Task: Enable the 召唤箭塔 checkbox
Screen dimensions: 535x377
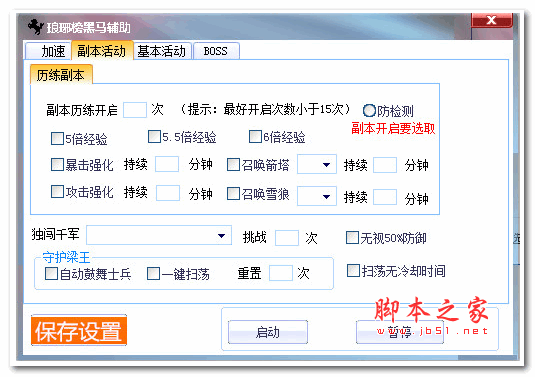Action: (233, 164)
